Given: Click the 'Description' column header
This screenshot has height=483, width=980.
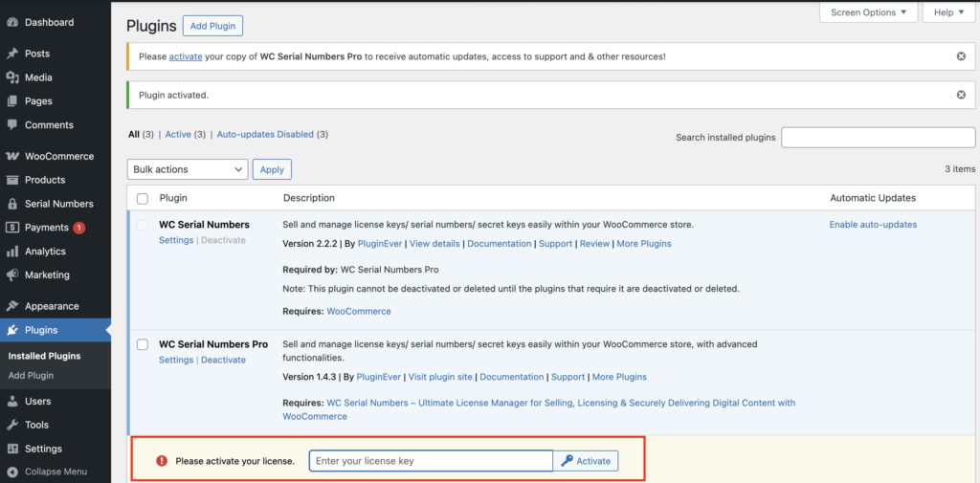Looking at the screenshot, I should pos(309,198).
